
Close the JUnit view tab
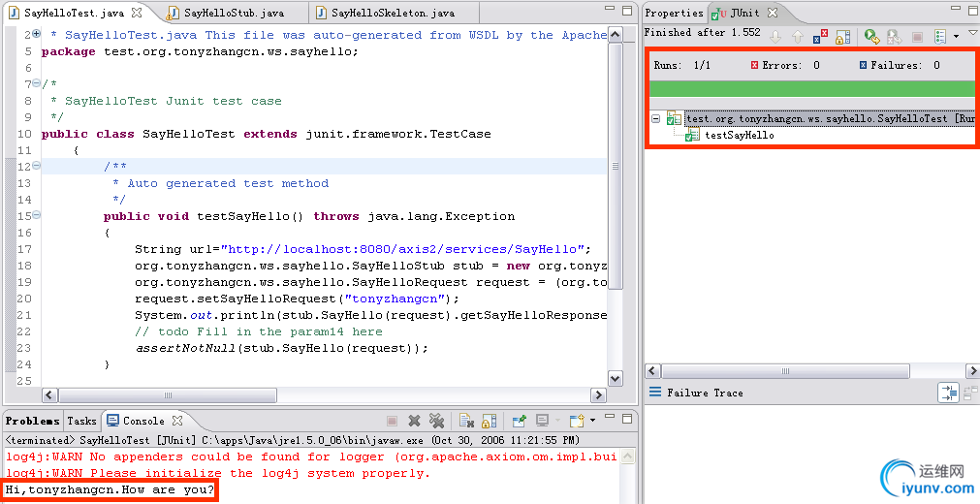tap(773, 13)
